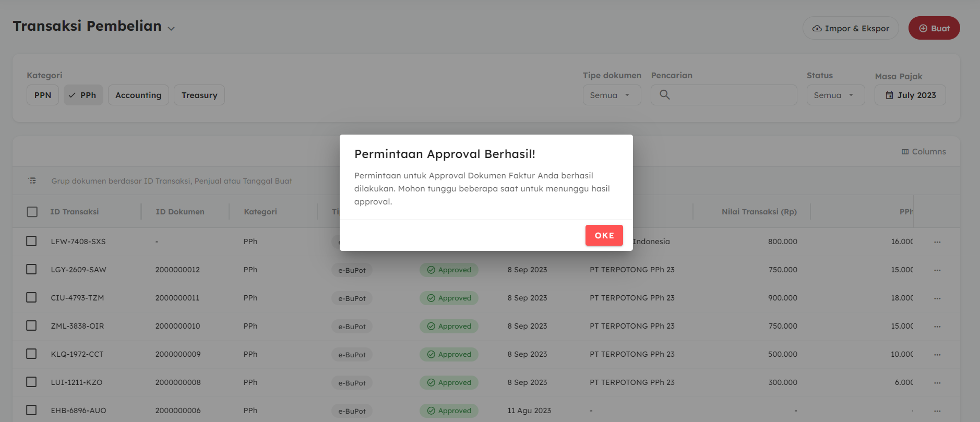Image resolution: width=980 pixels, height=422 pixels.
Task: Tick checkbox for LFW-7408-SXS row
Action: 31,241
